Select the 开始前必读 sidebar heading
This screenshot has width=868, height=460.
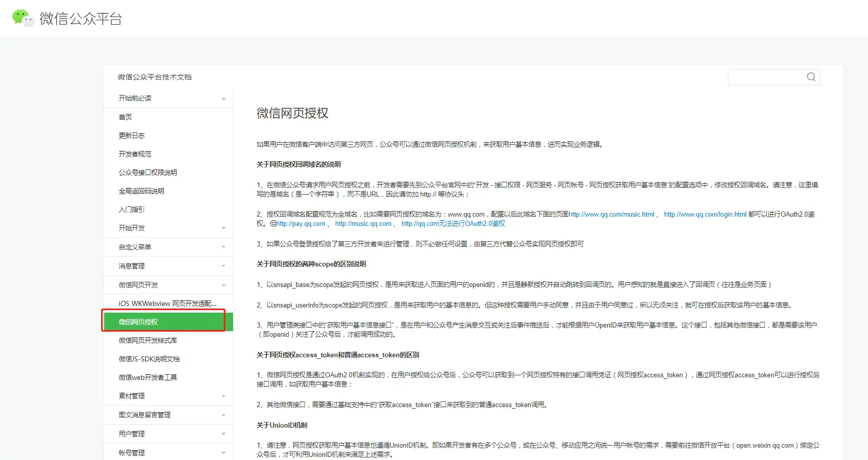135,98
